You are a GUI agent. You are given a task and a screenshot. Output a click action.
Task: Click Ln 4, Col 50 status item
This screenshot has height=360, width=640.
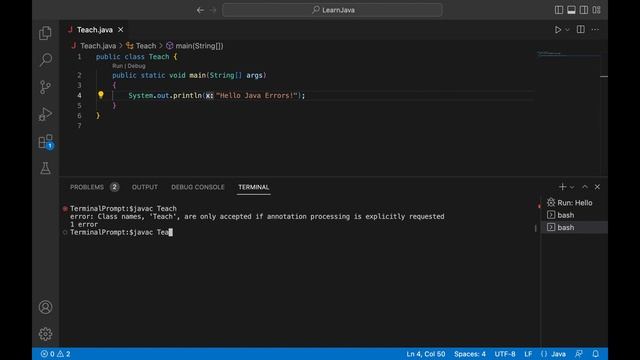pyautogui.click(x=426, y=354)
